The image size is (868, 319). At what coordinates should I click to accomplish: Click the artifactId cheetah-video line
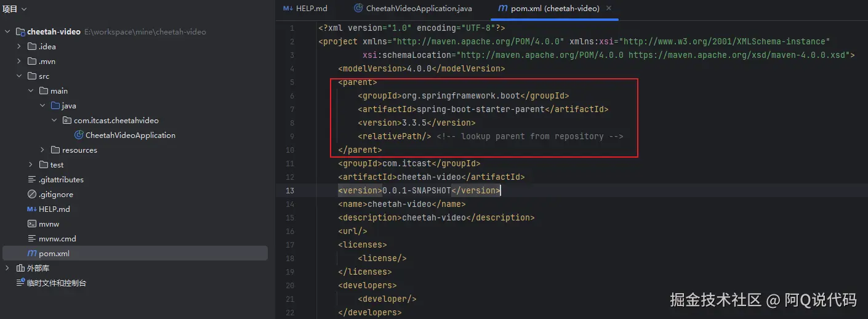pyautogui.click(x=432, y=177)
